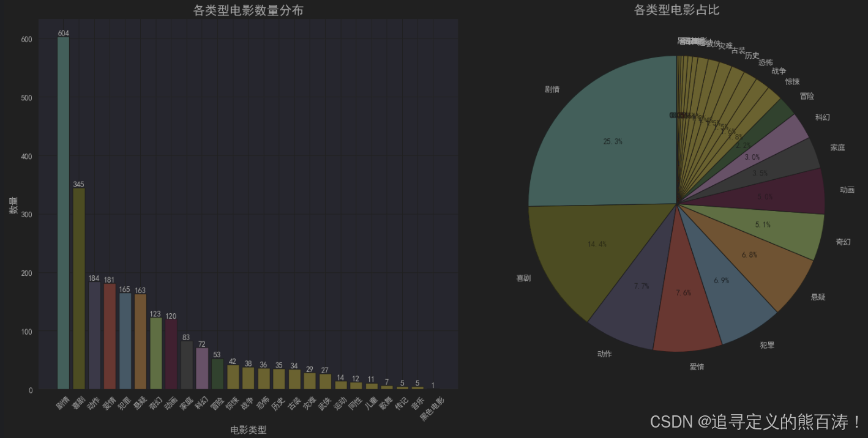Click the 25.3% label in the pie chart

613,141
